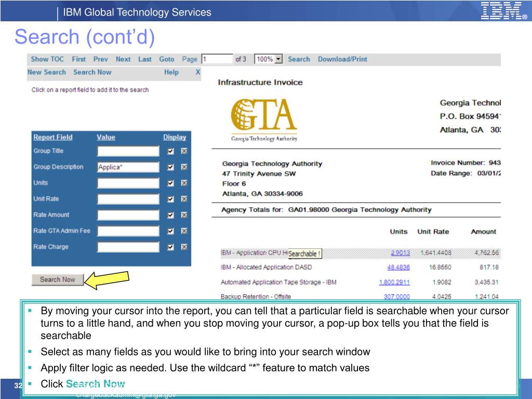Screen dimensions: 532x399
Task: Click the Backup Retention - Offsite text
Action: click(256, 297)
